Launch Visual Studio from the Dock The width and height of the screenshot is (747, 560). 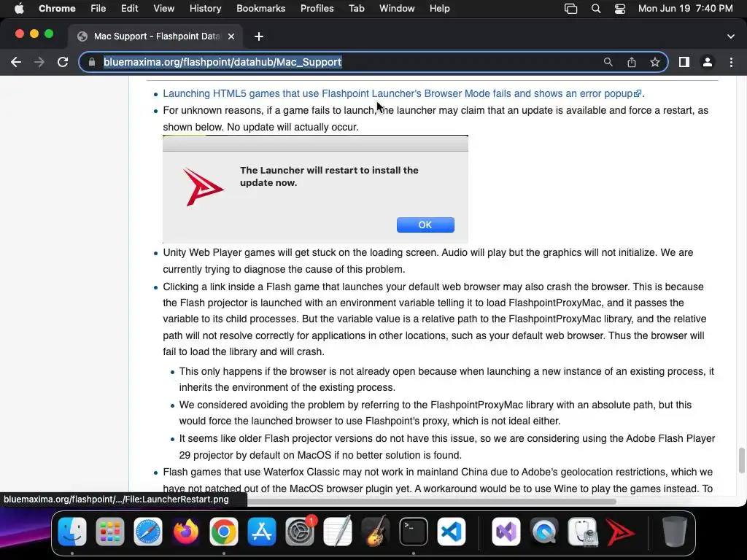coord(506,532)
